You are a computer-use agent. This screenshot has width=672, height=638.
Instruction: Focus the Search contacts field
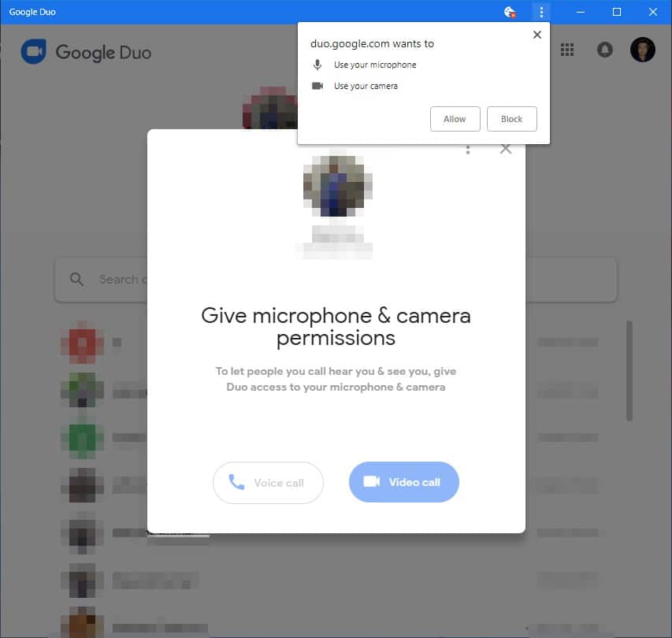click(336, 280)
